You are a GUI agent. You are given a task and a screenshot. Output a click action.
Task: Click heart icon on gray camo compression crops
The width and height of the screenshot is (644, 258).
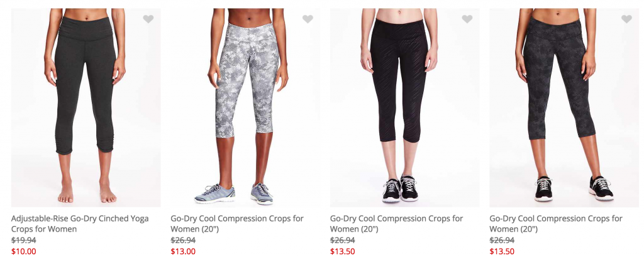[x=308, y=19]
